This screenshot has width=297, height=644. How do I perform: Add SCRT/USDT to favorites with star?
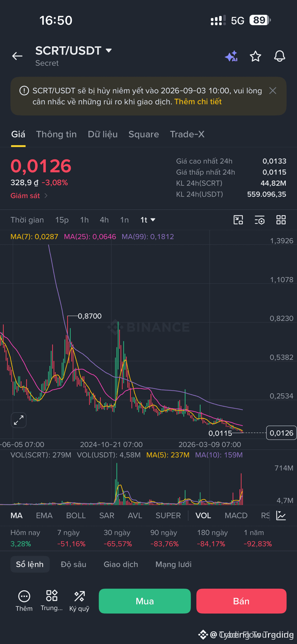tap(255, 56)
